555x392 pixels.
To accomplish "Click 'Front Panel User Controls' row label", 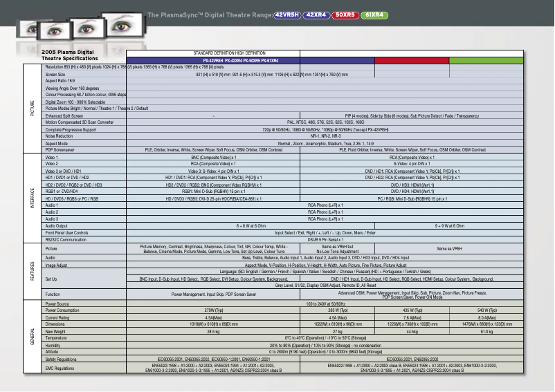I will pyautogui.click(x=66, y=233).
